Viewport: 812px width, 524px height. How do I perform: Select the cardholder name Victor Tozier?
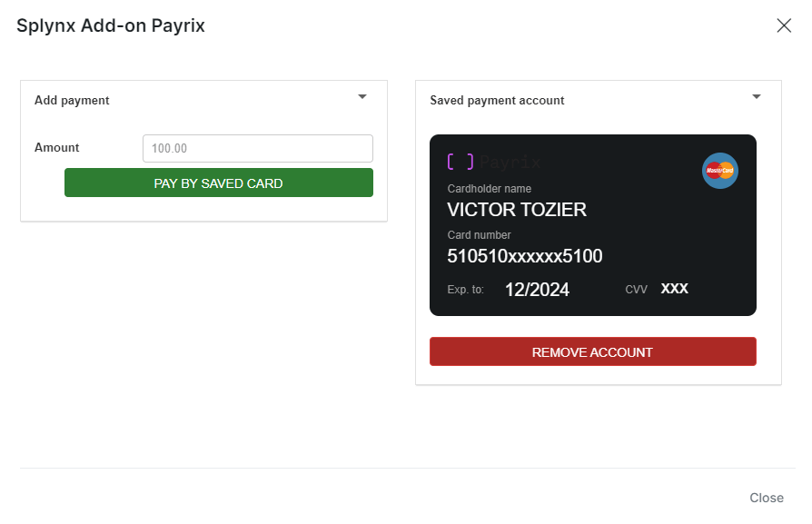pos(517,210)
